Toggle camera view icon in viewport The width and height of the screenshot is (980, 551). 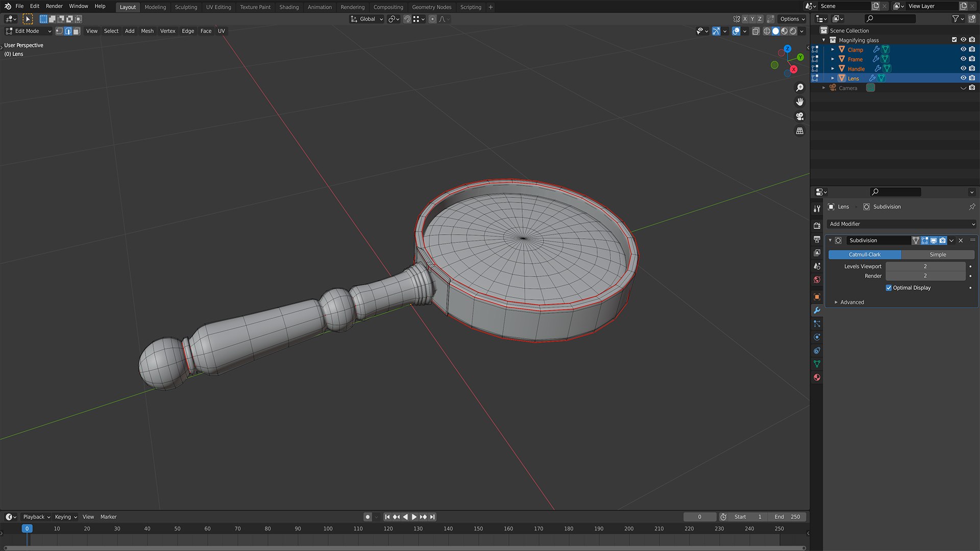(x=800, y=116)
